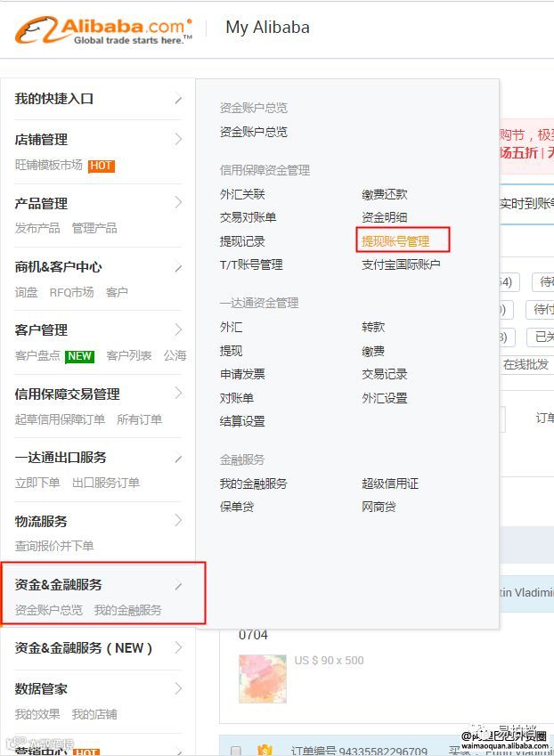Open 我的金融服务 sidebar link

[x=127, y=610]
